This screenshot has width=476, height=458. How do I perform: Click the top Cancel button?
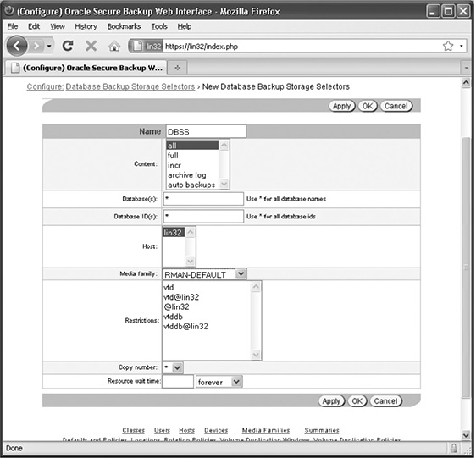396,106
